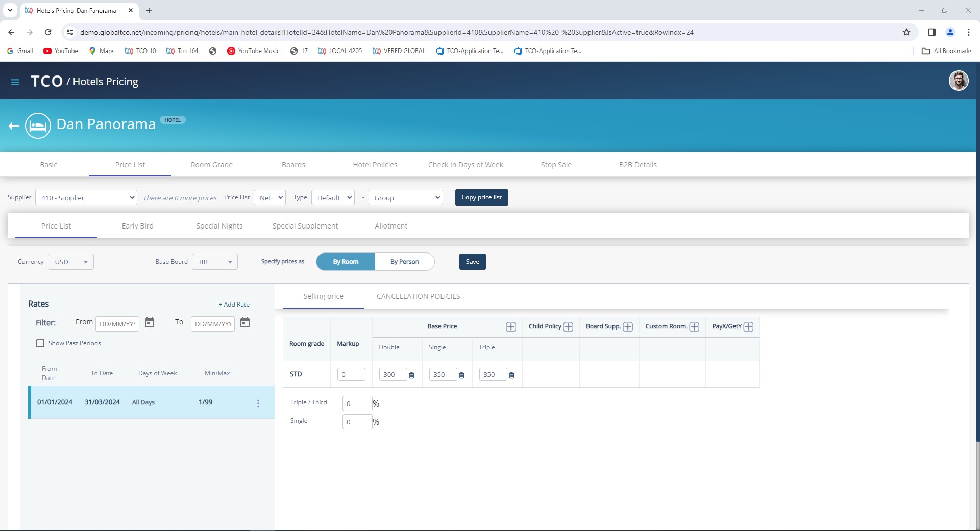This screenshot has height=531, width=980.
Task: Open the Check In Days of Week tab
Action: (465, 165)
